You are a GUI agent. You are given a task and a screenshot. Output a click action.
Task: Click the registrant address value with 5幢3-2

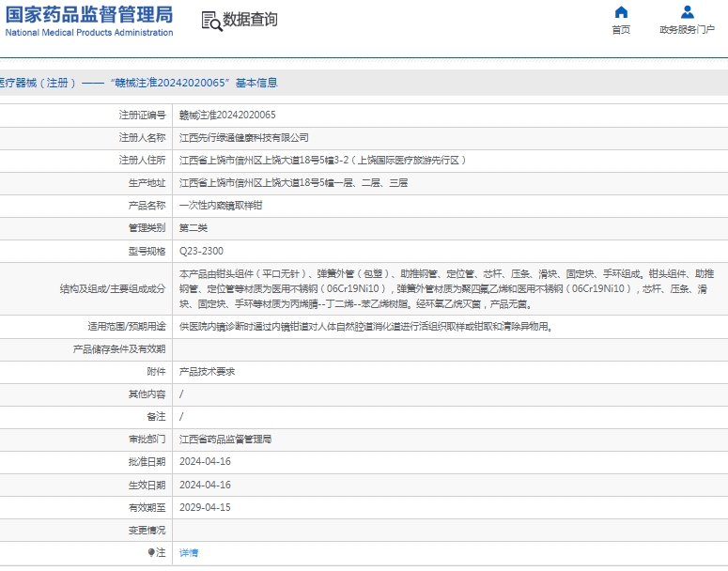click(323, 161)
